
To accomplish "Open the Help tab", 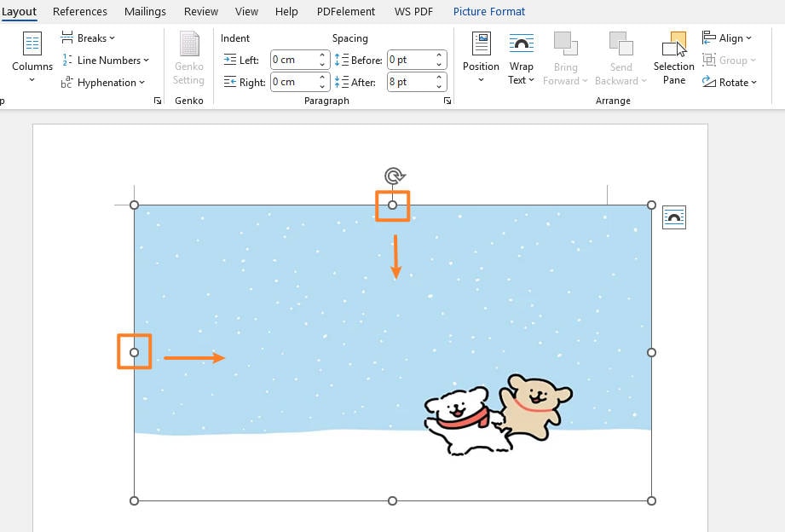I will 286,11.
